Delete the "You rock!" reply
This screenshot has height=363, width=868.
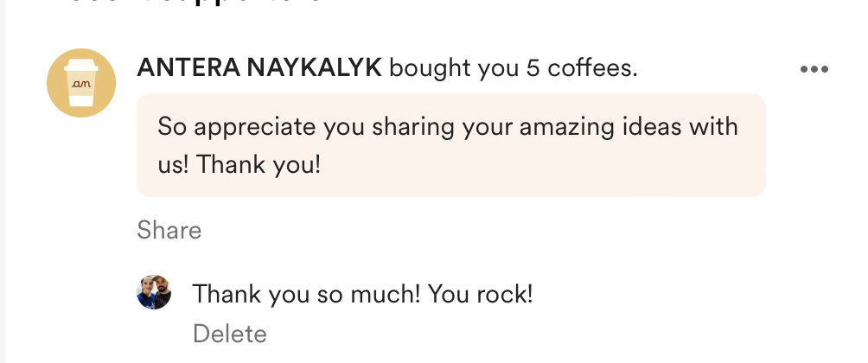pos(229,334)
